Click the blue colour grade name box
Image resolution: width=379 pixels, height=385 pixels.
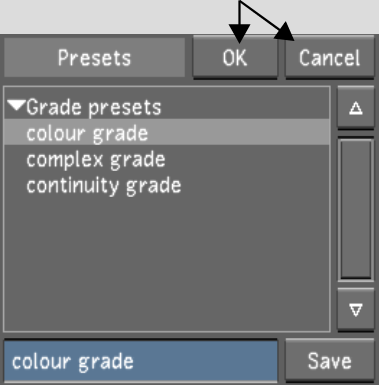(141, 361)
